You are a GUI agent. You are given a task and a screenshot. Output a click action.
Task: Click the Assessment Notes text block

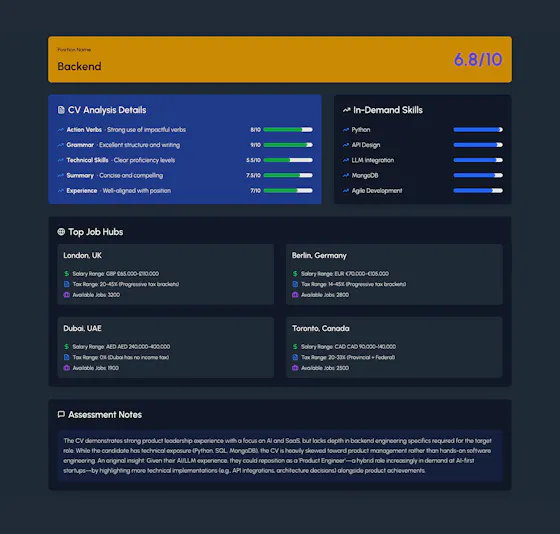point(280,456)
